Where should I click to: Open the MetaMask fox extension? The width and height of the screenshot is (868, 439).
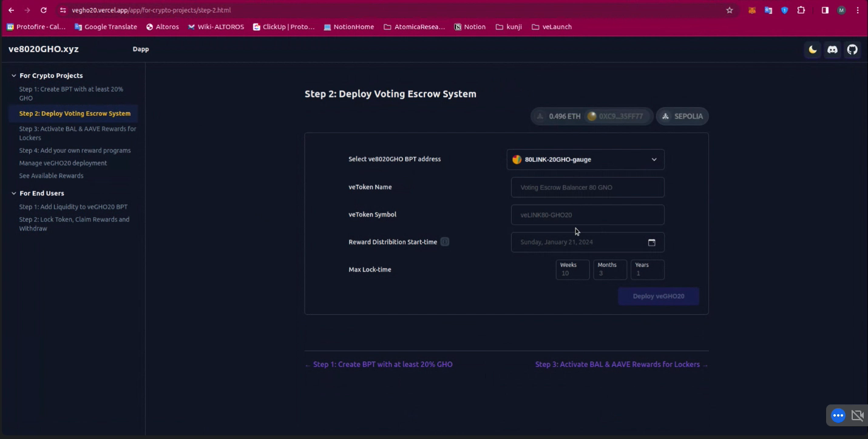[x=752, y=10]
